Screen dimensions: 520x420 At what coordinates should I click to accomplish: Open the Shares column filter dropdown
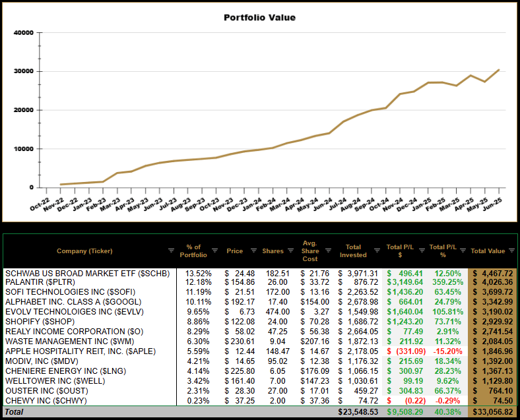point(290,251)
